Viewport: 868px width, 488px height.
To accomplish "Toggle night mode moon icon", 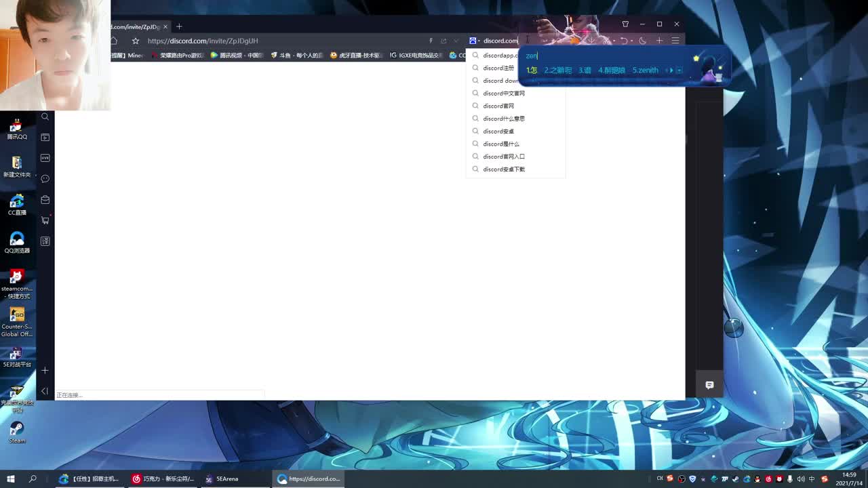I will [642, 41].
